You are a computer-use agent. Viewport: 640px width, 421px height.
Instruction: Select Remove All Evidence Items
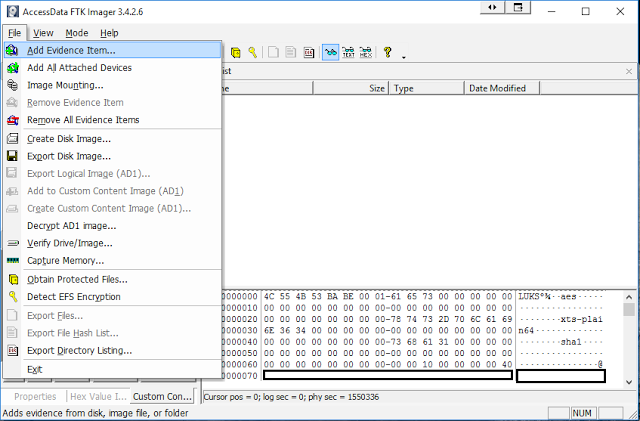pyautogui.click(x=113, y=120)
